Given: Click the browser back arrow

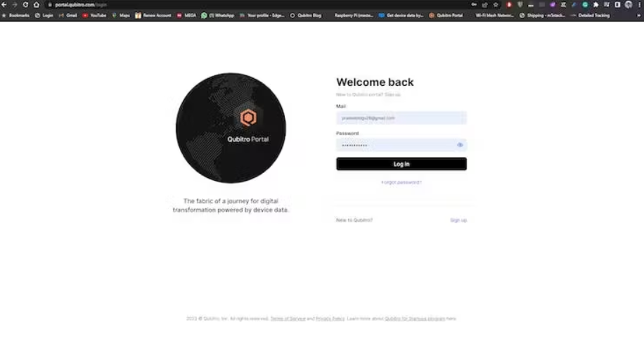Looking at the screenshot, I should 4,4.
